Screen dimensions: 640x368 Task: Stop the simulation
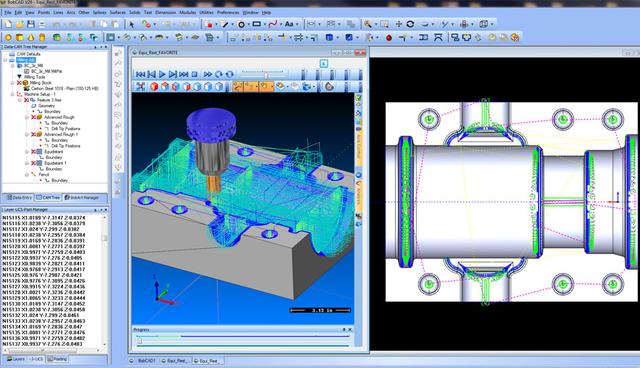[x=195, y=74]
